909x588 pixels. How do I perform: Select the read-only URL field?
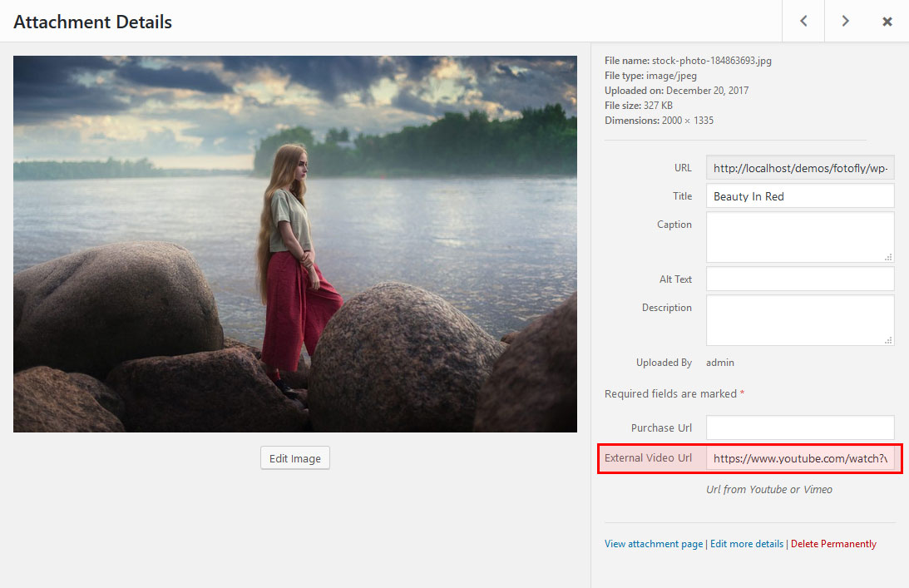(800, 168)
